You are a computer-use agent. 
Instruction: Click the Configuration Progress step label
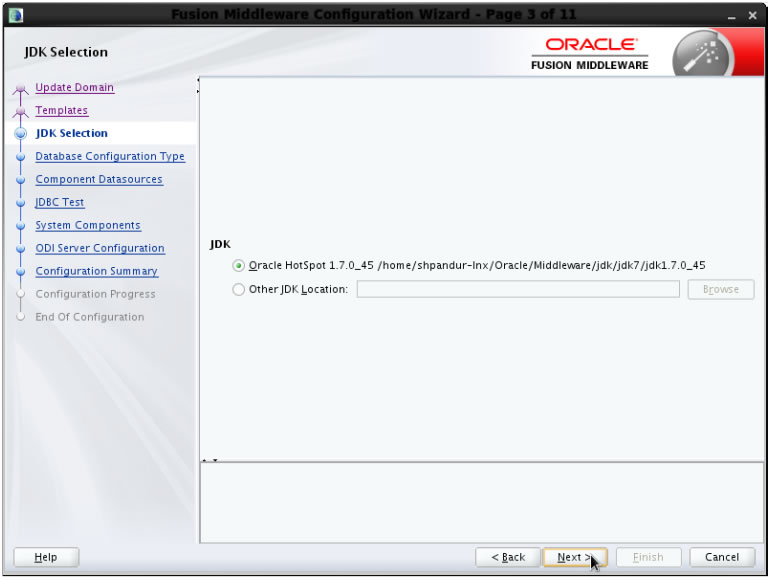click(95, 294)
